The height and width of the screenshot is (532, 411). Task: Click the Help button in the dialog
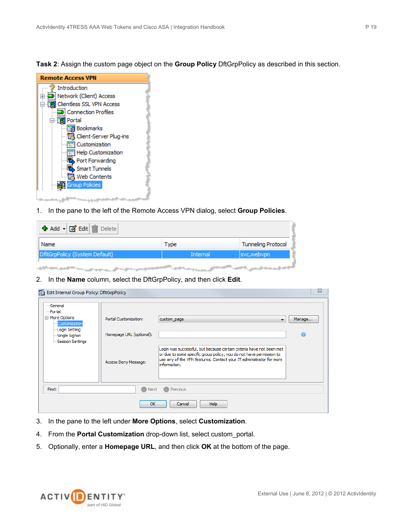click(x=213, y=404)
